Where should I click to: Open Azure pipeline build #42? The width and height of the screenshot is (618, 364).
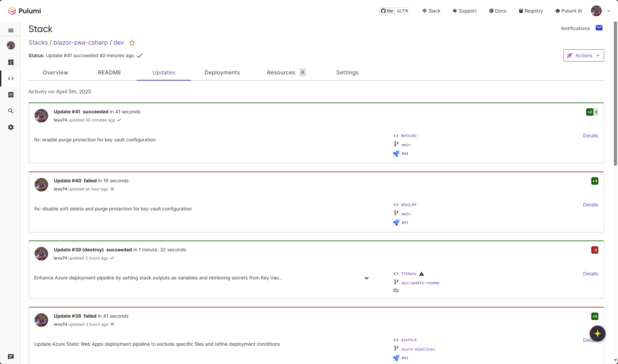click(405, 358)
